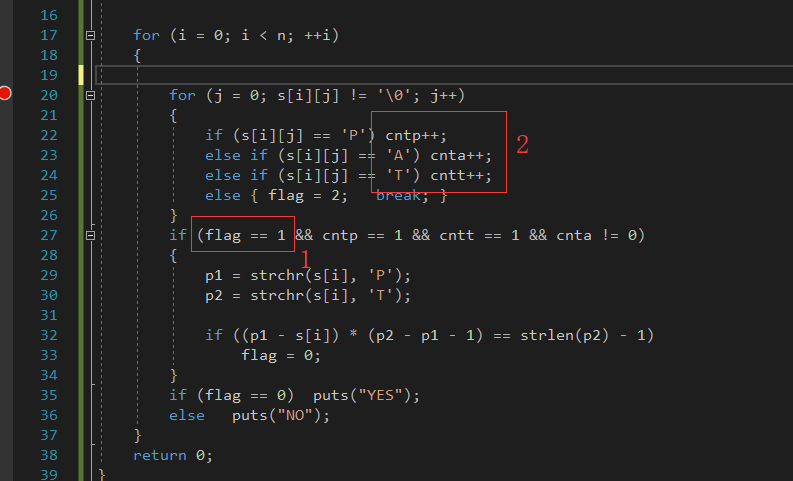The height and width of the screenshot is (481, 793).
Task: Click 'p1 = strchr(s[i], 'P');' line
Action: (x=307, y=276)
